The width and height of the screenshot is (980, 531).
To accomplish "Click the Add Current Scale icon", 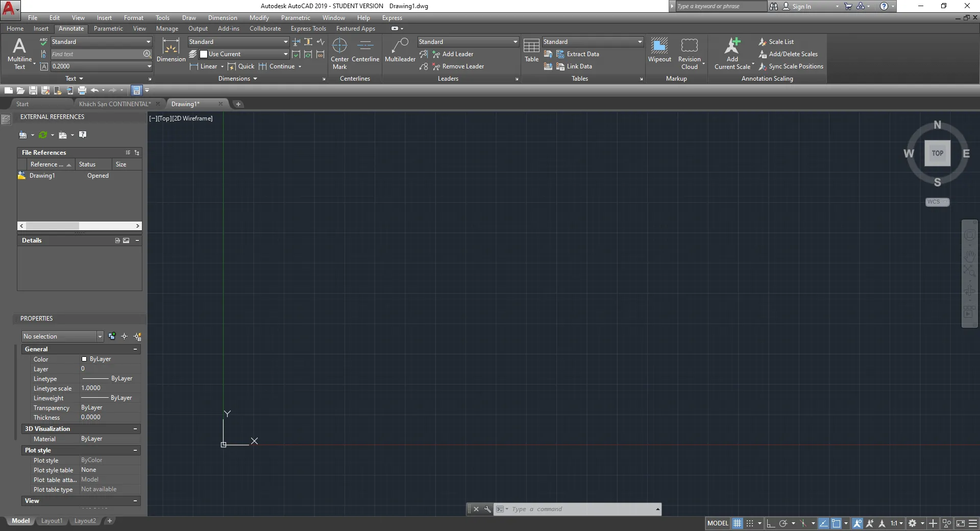I will tap(732, 50).
